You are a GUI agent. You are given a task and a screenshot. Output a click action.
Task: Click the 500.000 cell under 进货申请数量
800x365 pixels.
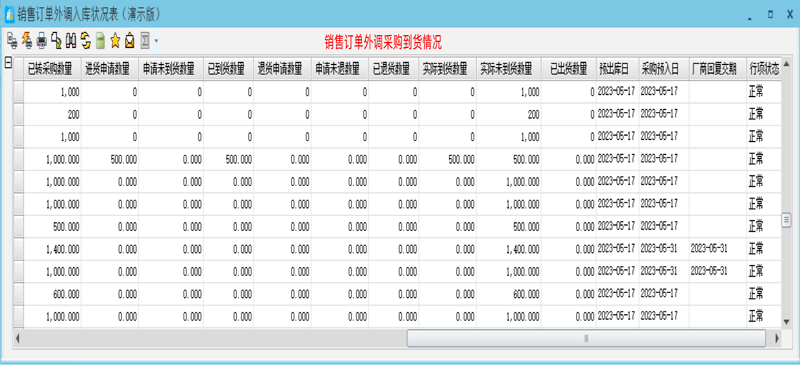[110, 159]
